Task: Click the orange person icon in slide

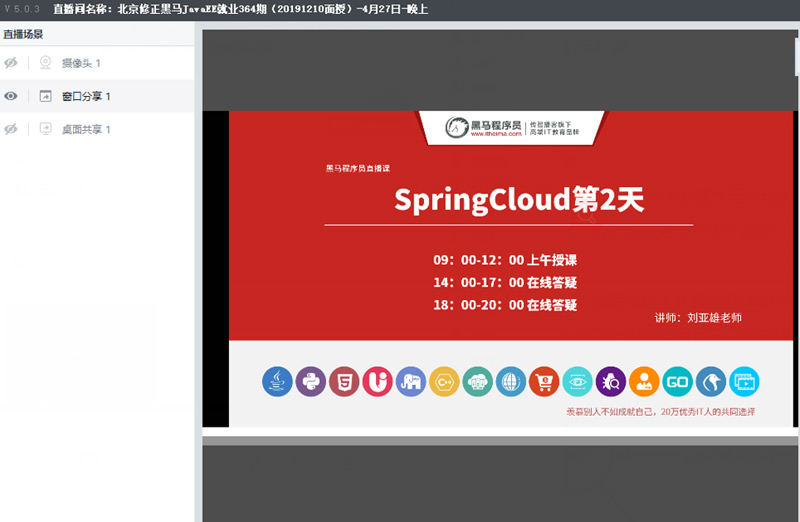Action: [x=644, y=382]
